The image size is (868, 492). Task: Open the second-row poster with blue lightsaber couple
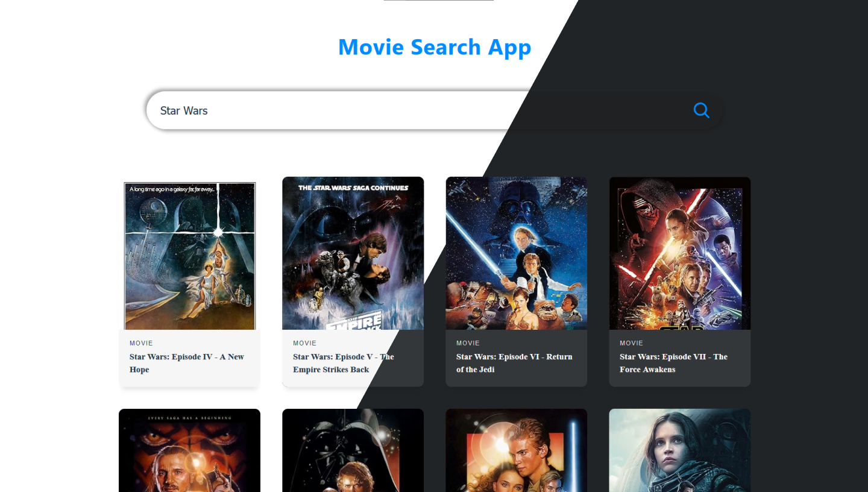pos(516,450)
